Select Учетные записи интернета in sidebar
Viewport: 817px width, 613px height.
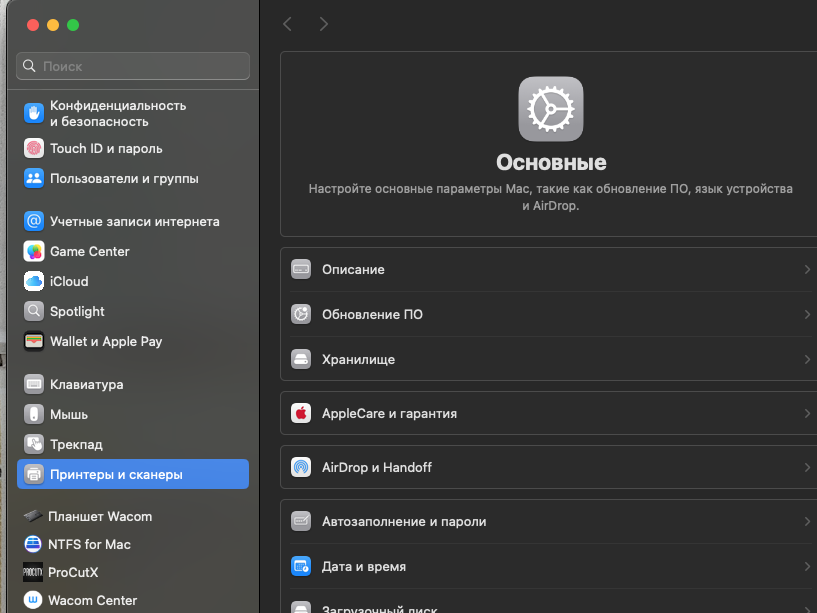pyautogui.click(x=133, y=222)
